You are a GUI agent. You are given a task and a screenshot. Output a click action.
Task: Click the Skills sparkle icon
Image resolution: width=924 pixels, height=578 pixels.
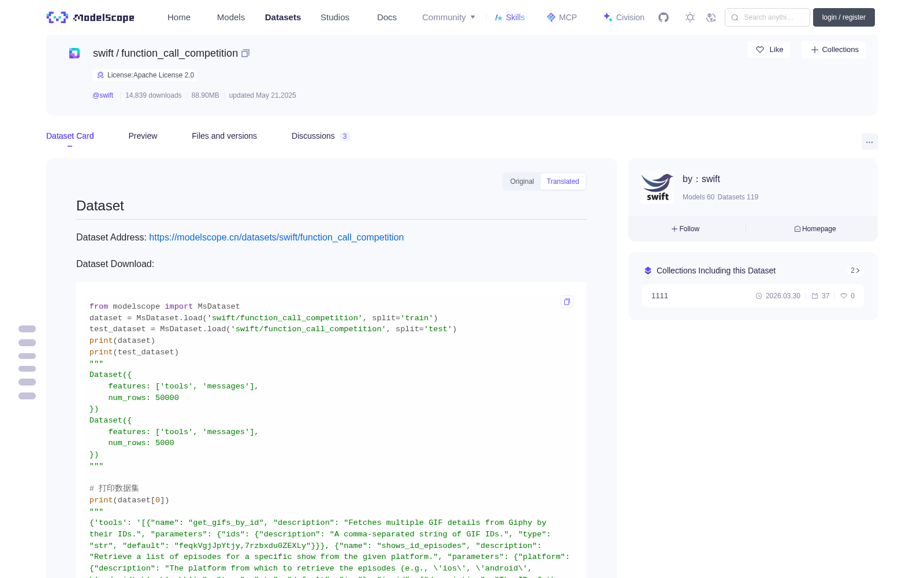point(498,17)
